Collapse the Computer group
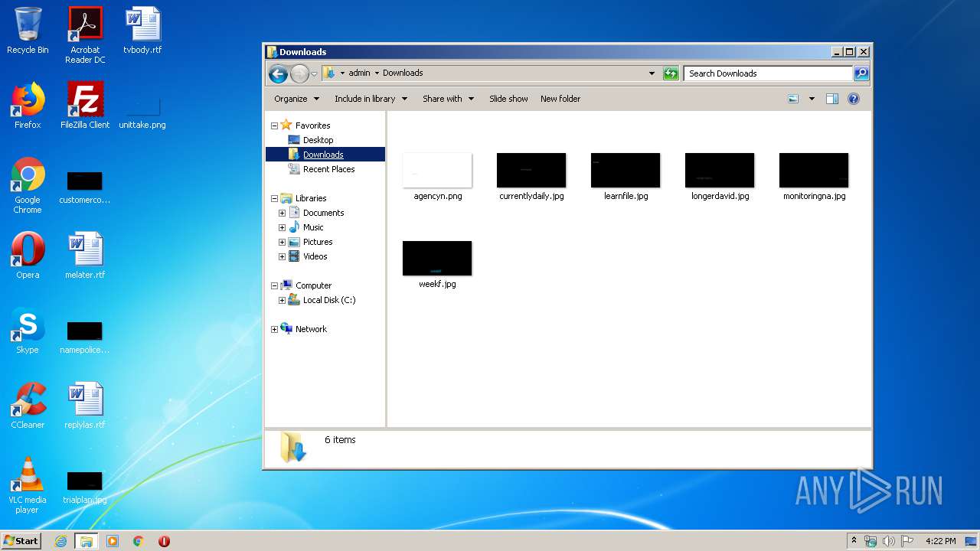980x551 pixels. click(x=274, y=285)
